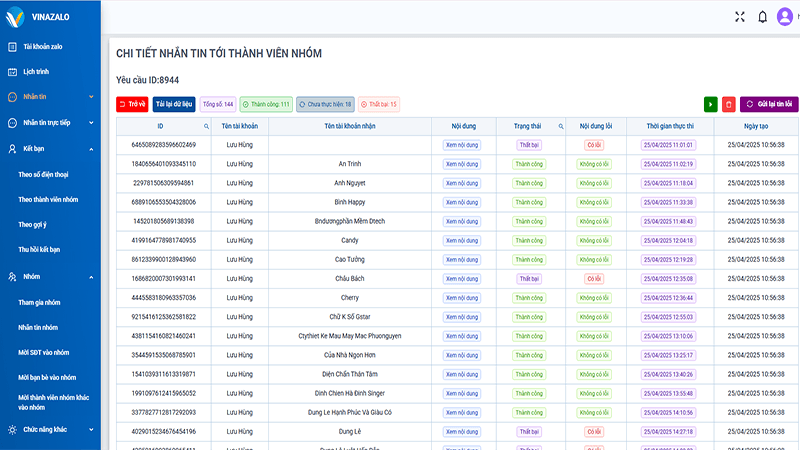Filter by Thành công: 111 tag

tap(266, 104)
